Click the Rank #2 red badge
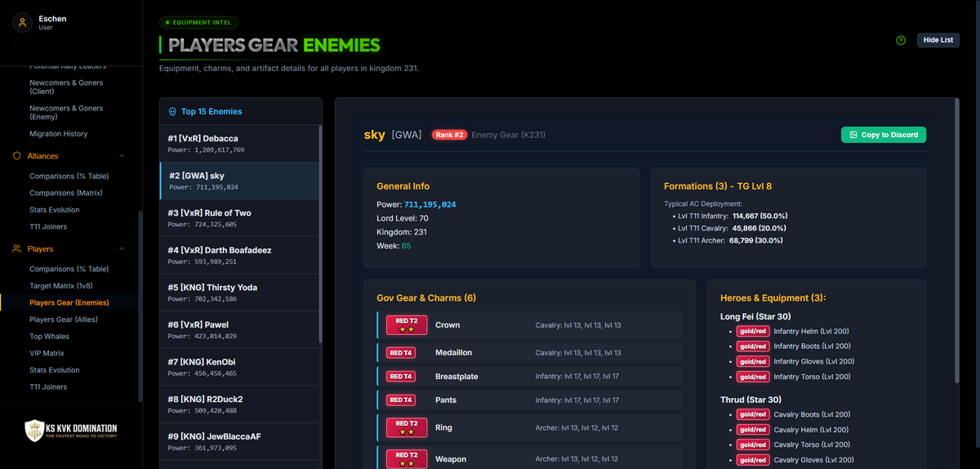The height and width of the screenshot is (469, 980). [449, 135]
